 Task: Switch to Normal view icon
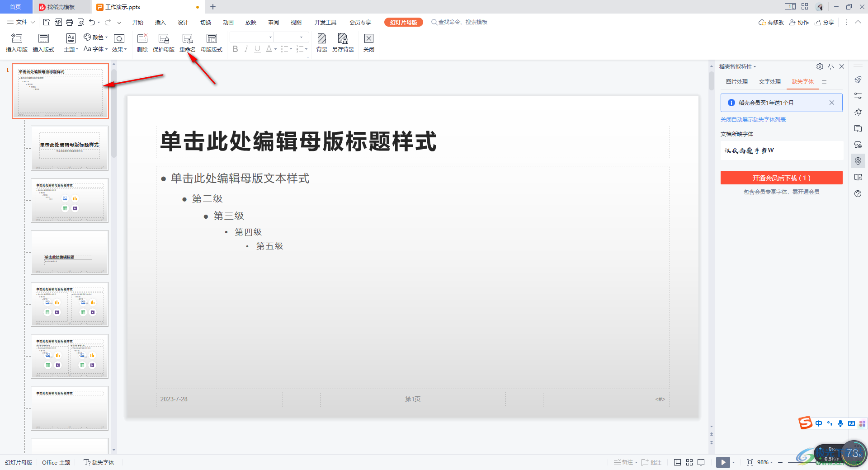point(677,462)
